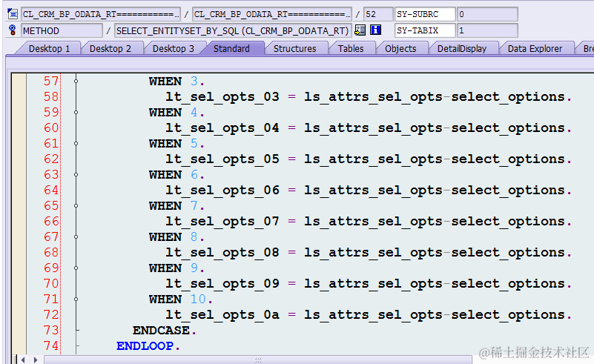The image size is (594, 364).
Task: Click line number 74 in the gutter
Action: 51,345
